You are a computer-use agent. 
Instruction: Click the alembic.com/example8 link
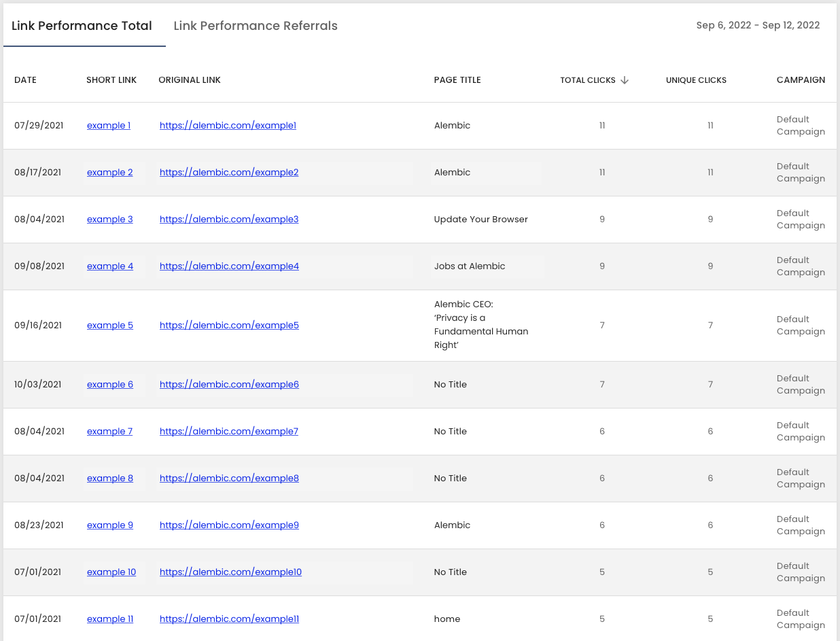click(x=229, y=479)
